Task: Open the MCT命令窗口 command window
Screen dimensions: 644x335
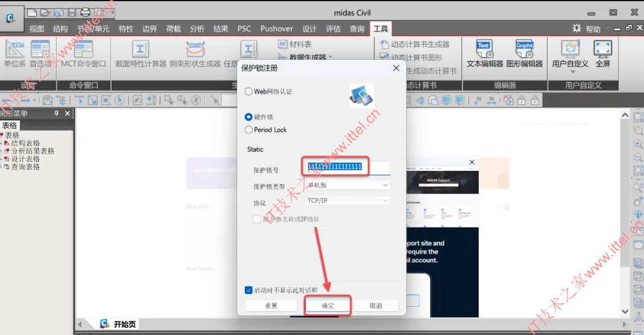Action: click(83, 54)
